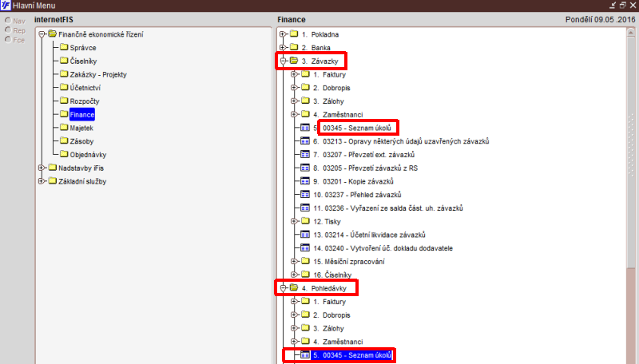Click the Zakázky - Projekty folder icon
The image size is (639, 364).
(x=64, y=74)
